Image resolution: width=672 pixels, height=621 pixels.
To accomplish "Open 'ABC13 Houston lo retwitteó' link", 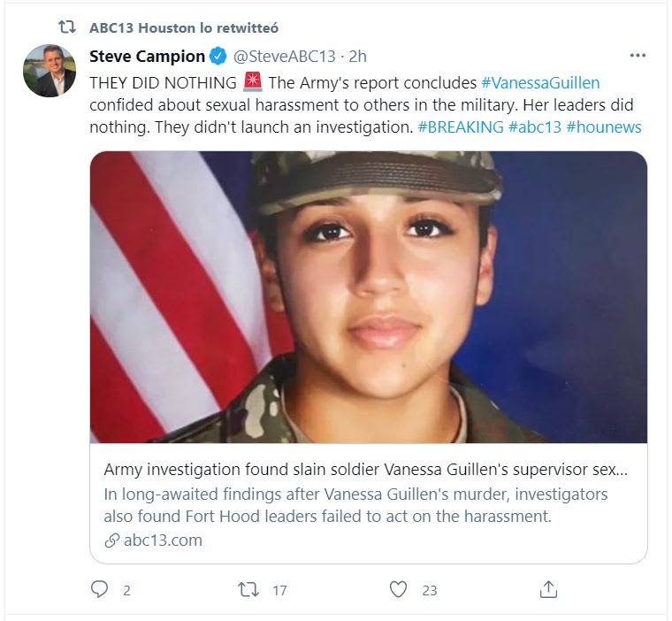I will [184, 27].
